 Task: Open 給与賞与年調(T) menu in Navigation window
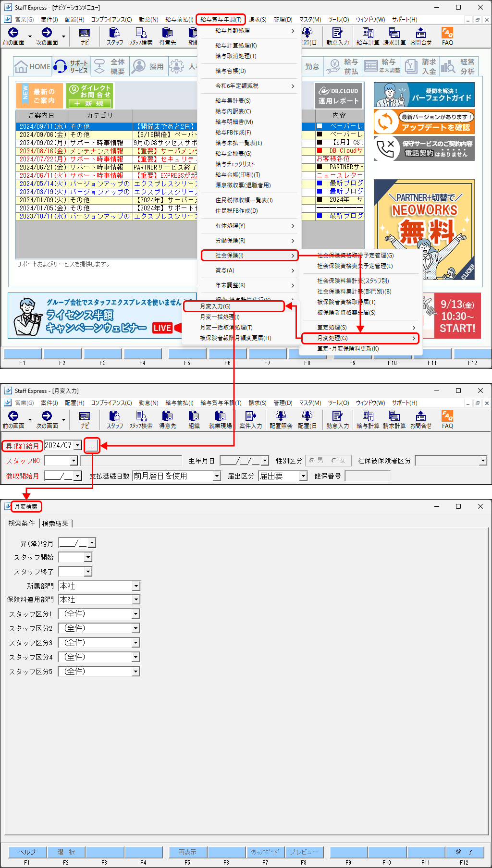click(x=221, y=19)
